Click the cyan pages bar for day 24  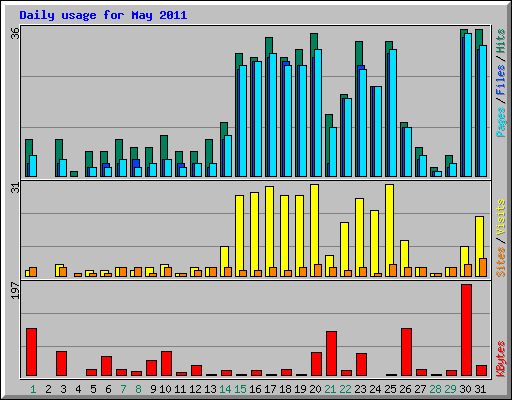click(x=378, y=132)
